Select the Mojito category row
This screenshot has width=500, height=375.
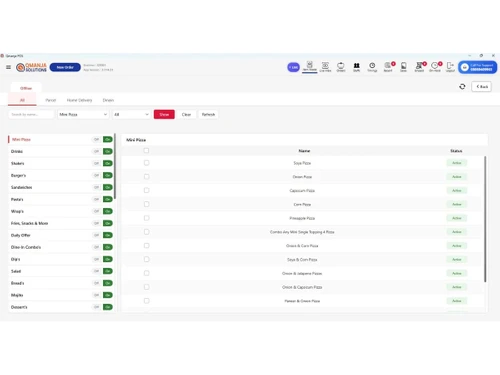point(61,295)
